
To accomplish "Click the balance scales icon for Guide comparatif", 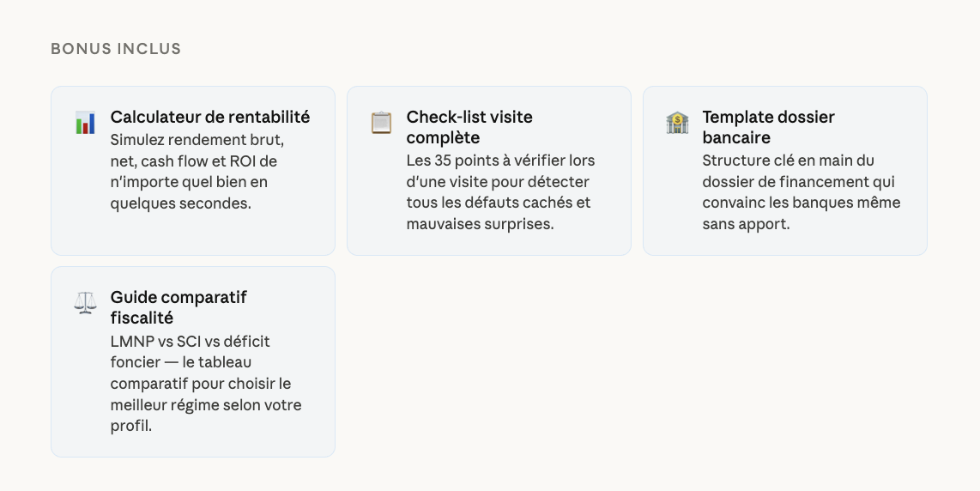I will [x=85, y=303].
